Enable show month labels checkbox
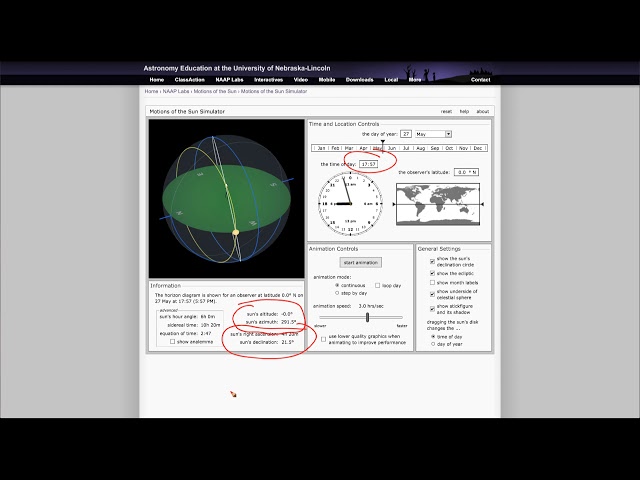Viewport: 640px width, 480px height. click(x=432, y=282)
